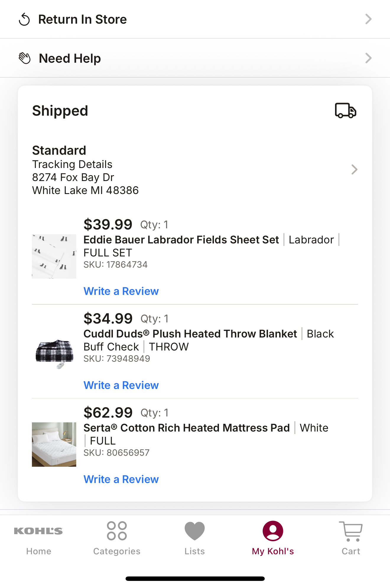Open the plaid heated throw blanket thumbnail
The height and width of the screenshot is (588, 390).
(x=54, y=353)
